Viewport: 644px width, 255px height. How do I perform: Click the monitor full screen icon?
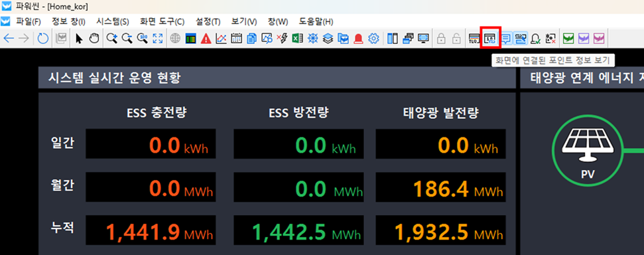pyautogui.click(x=423, y=39)
